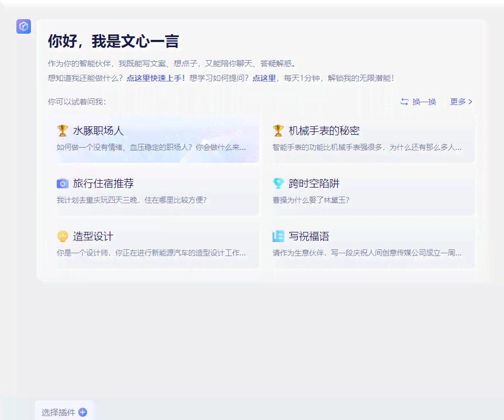This screenshot has width=504, height=420.
Task: Click the text 曹操为什么娶了林黛玉?
Action: [x=311, y=200]
